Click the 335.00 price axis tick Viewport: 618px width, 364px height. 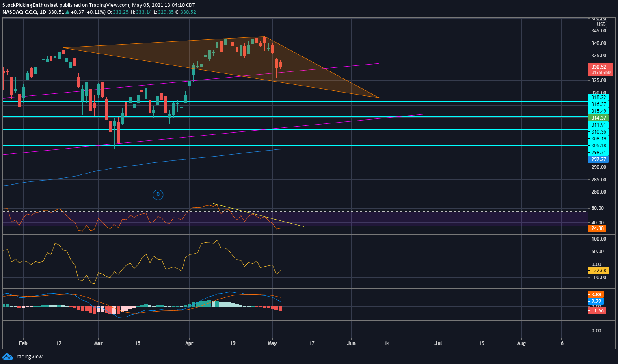[599, 56]
